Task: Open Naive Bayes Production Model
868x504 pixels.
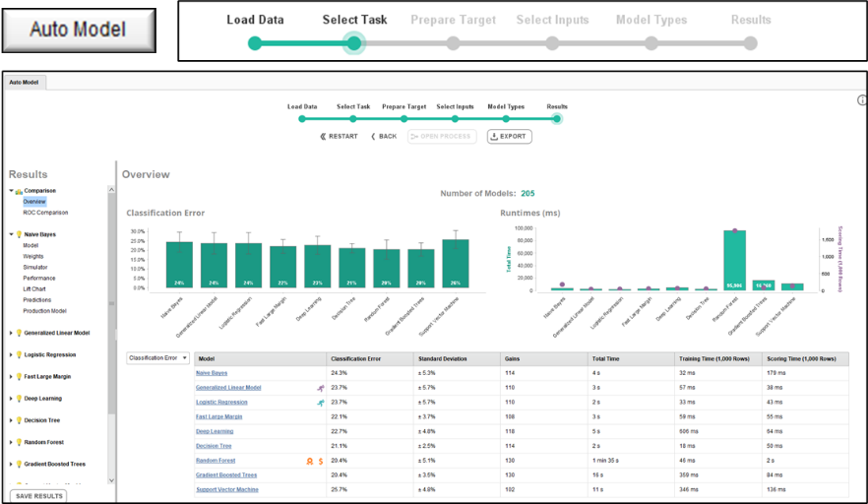Action: pos(45,311)
